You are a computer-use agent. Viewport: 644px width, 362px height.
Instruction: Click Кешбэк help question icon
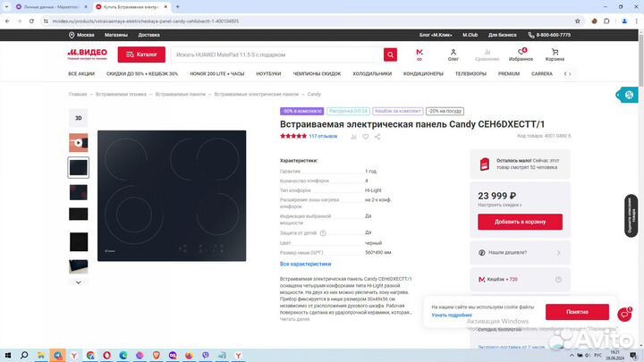click(x=558, y=280)
